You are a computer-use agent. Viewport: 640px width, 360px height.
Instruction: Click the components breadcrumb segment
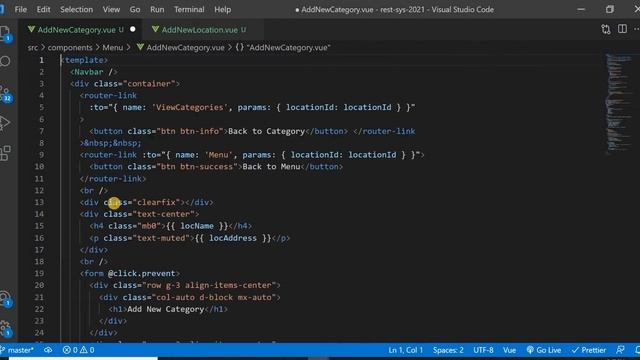click(70, 48)
